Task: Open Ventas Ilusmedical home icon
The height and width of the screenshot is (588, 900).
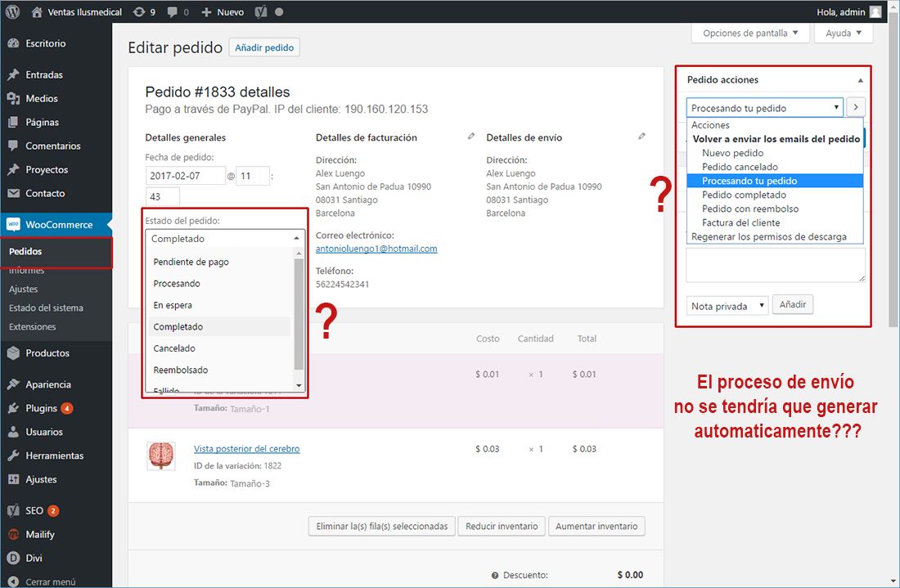Action: (x=37, y=11)
